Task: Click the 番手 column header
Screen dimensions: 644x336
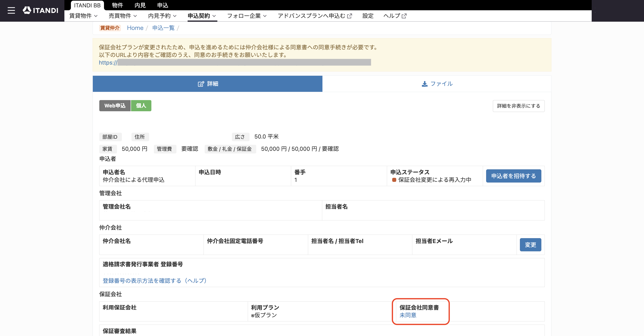Action: pyautogui.click(x=300, y=172)
